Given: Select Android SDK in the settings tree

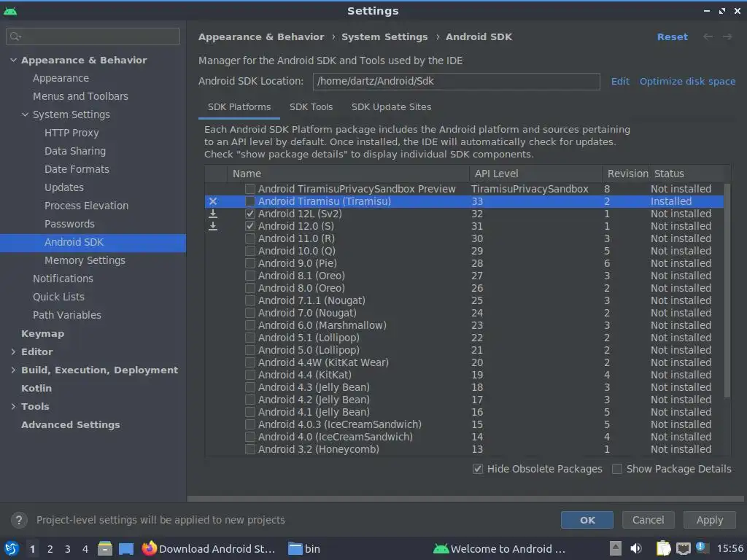Looking at the screenshot, I should tap(93, 242).
